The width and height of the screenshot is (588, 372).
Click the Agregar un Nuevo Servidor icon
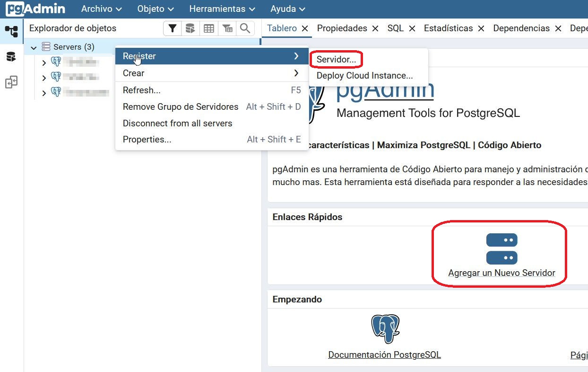[x=502, y=249]
